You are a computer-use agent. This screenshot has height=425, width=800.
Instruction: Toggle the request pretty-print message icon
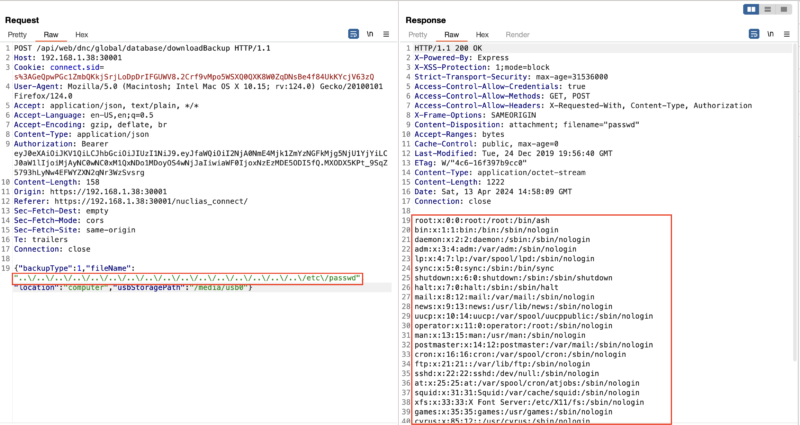click(x=353, y=34)
